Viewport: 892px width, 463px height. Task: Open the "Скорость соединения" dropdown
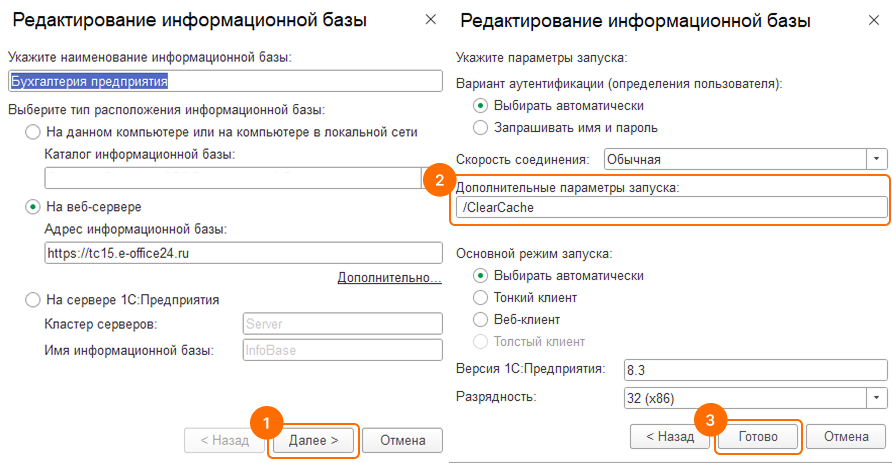pyautogui.click(x=877, y=159)
